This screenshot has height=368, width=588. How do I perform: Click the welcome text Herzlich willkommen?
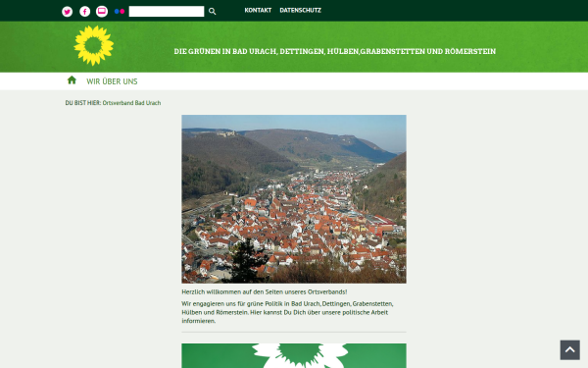(x=265, y=291)
